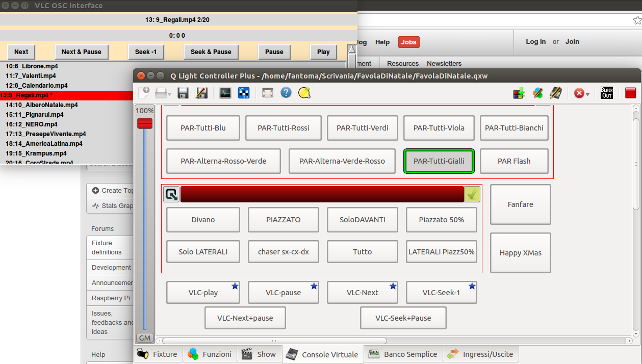Open the Banco Semplice tab
Image resolution: width=642 pixels, height=364 pixels.
click(403, 354)
